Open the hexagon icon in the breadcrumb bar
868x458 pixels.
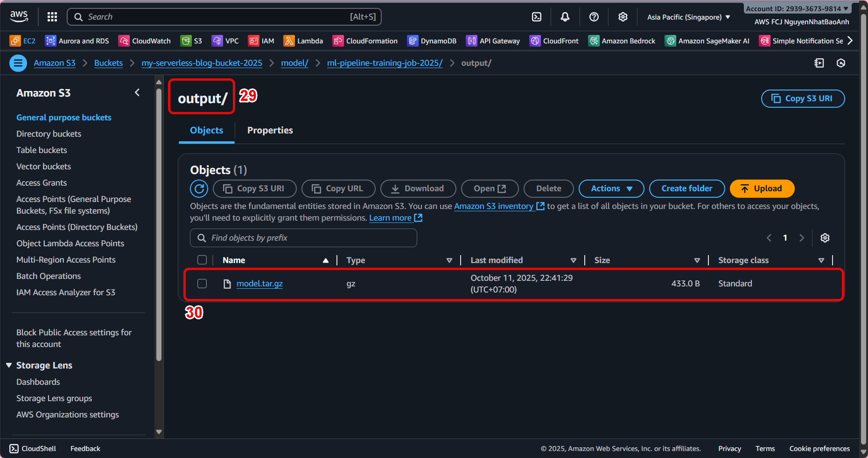[x=841, y=63]
